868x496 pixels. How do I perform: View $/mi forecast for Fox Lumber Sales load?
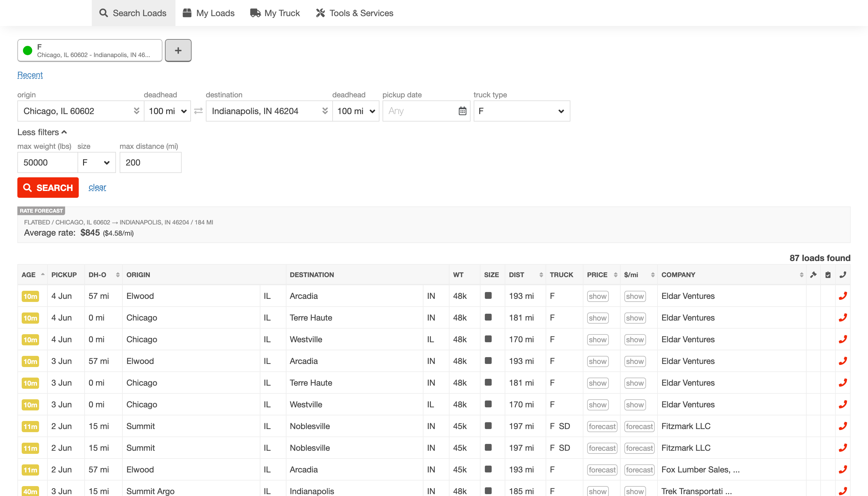639,470
